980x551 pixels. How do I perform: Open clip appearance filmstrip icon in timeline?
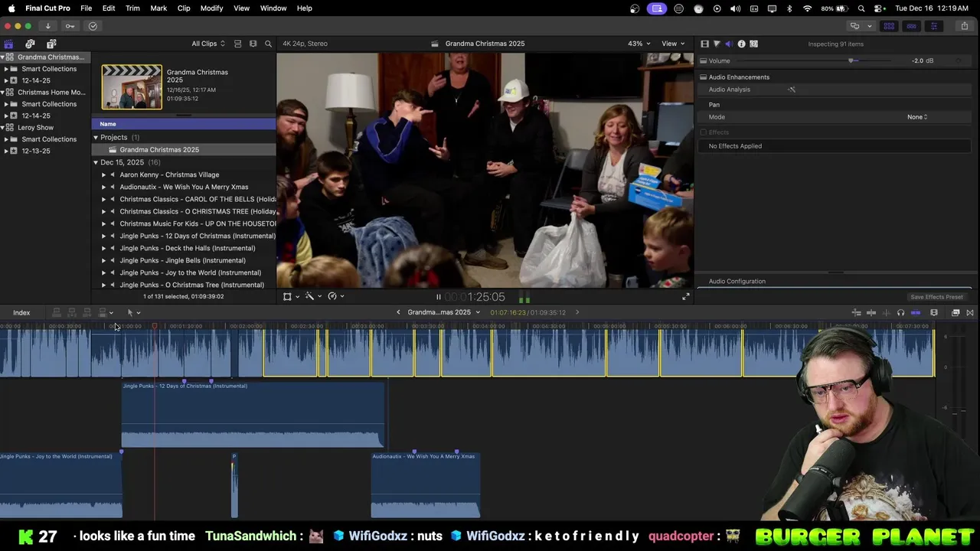coord(933,312)
